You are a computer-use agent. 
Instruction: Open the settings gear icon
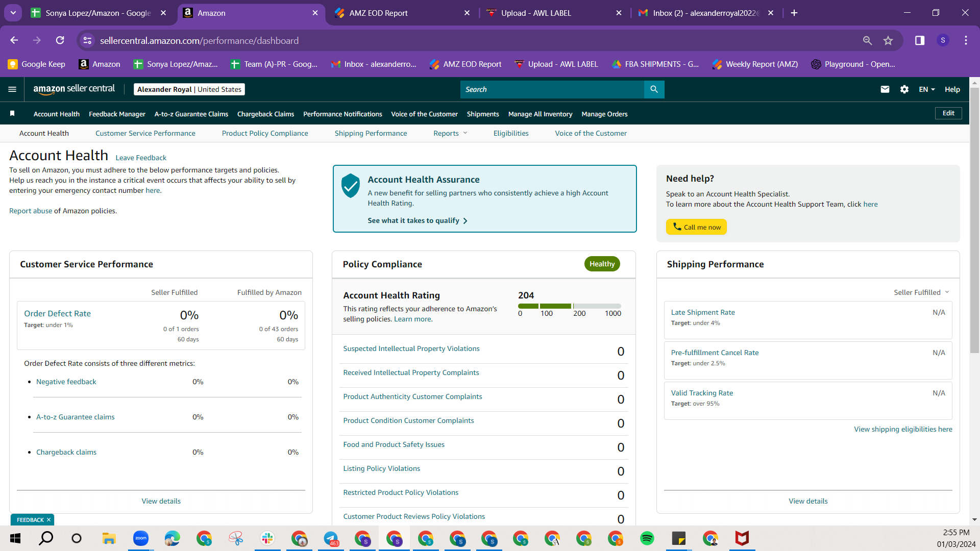[x=904, y=89]
